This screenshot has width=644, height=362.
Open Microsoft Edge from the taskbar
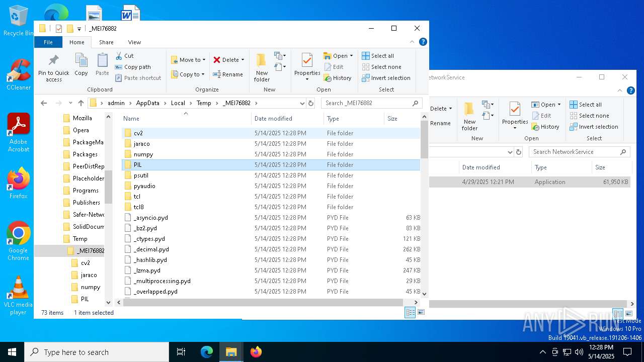tap(207, 352)
